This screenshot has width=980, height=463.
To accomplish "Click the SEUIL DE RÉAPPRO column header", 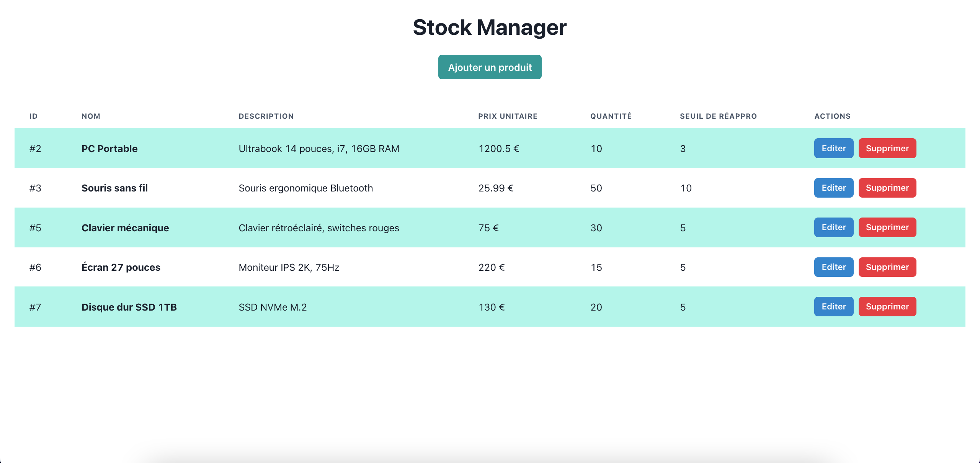I will 719,116.
